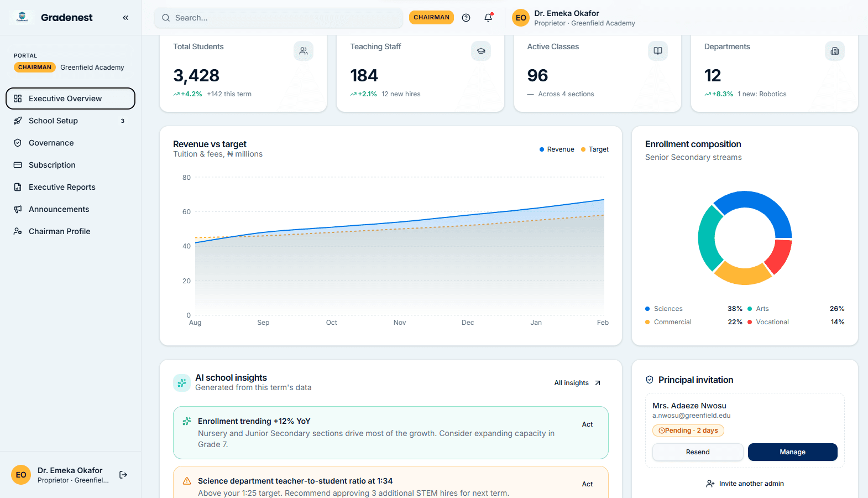Click the log out icon in sidebar footer
This screenshot has height=498, width=868.
click(123, 475)
